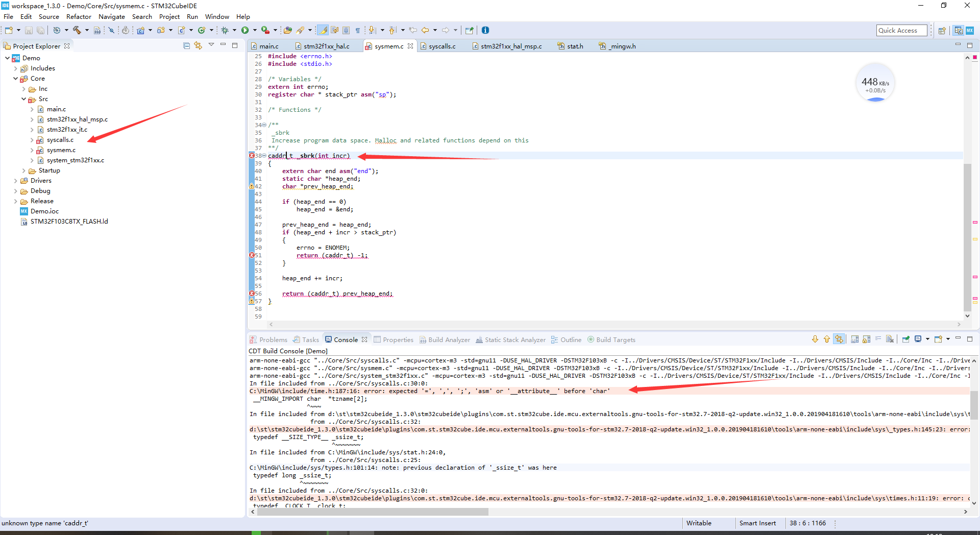Switch to the syscalls.c editor tab
This screenshot has height=535, width=980.
click(442, 46)
